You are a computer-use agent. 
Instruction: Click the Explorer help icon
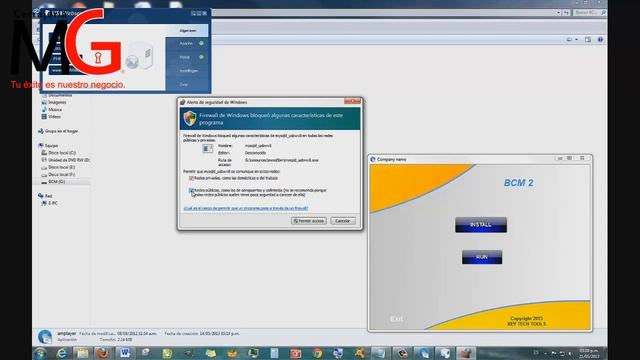(x=600, y=40)
